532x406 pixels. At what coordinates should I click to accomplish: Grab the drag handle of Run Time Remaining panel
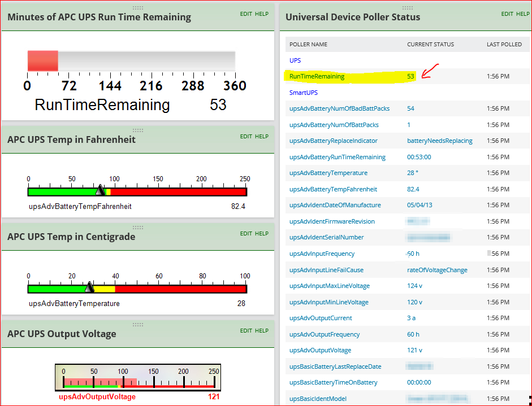138,8
